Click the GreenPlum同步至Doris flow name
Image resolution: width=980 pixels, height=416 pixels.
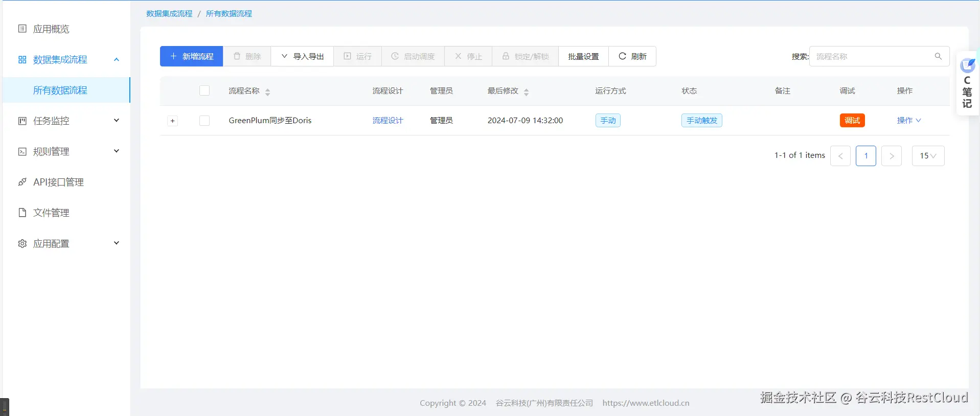click(270, 121)
